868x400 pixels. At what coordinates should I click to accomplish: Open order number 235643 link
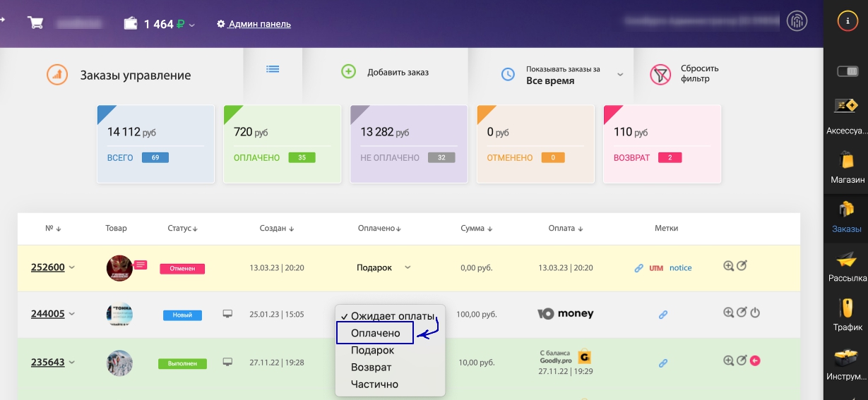[x=48, y=363]
